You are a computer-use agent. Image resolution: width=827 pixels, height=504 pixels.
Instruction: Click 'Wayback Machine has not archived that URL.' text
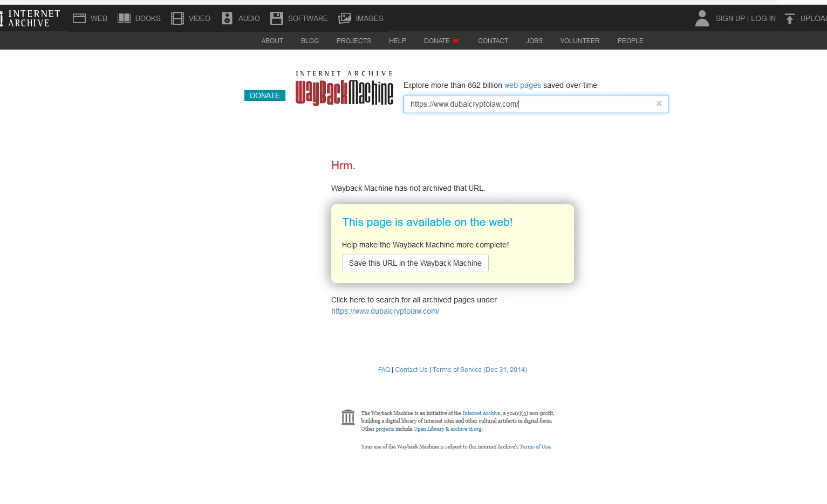[408, 188]
